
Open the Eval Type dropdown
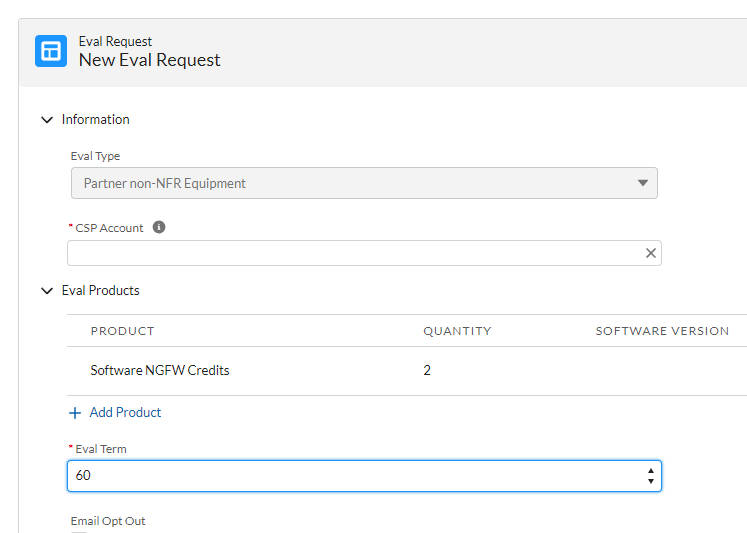click(x=364, y=183)
